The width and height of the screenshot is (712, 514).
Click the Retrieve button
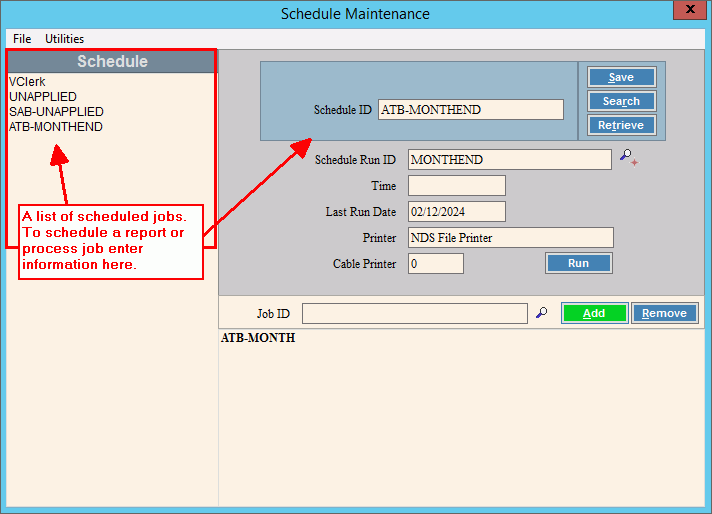pyautogui.click(x=621, y=125)
